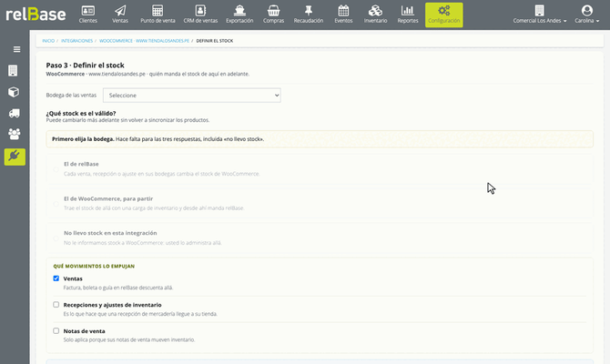The image size is (610, 364).
Task: Click the sidebar box icon
Action: pyautogui.click(x=14, y=92)
